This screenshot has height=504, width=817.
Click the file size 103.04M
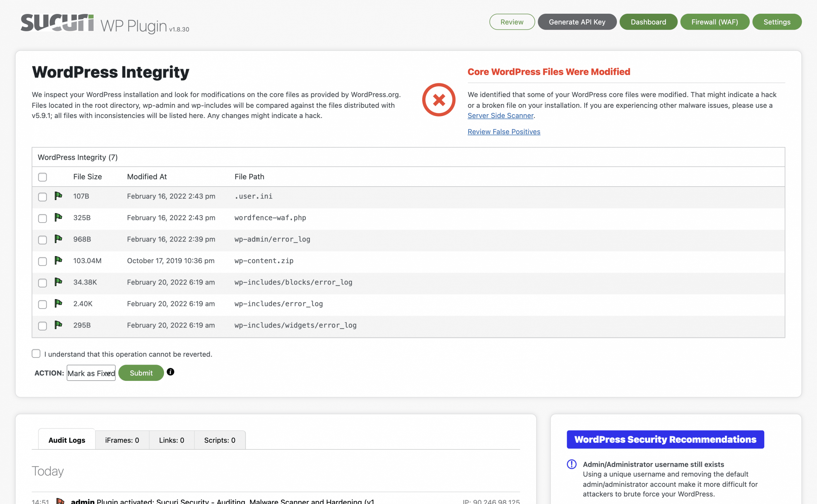(87, 261)
